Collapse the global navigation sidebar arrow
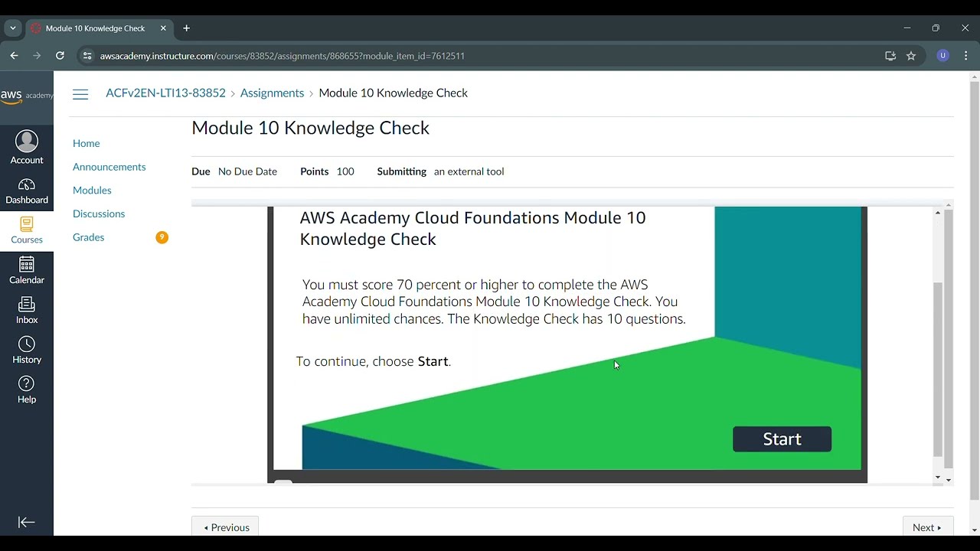 coord(27,522)
